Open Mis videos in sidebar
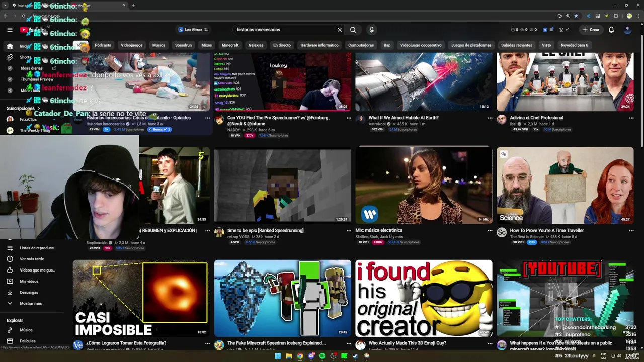 (29, 281)
